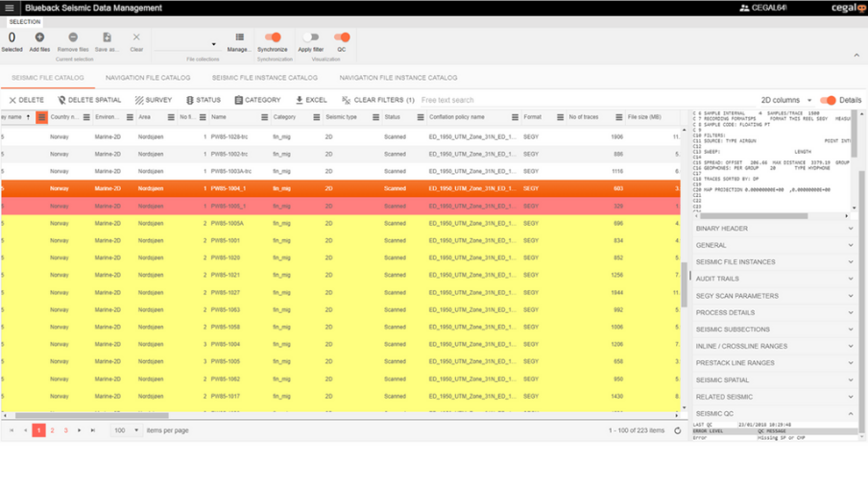Click the Category button
This screenshot has height=488, width=868.
click(257, 100)
